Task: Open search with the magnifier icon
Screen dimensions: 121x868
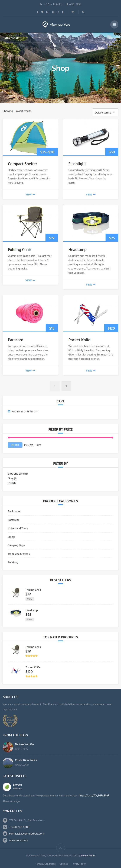Action: pos(83,12)
